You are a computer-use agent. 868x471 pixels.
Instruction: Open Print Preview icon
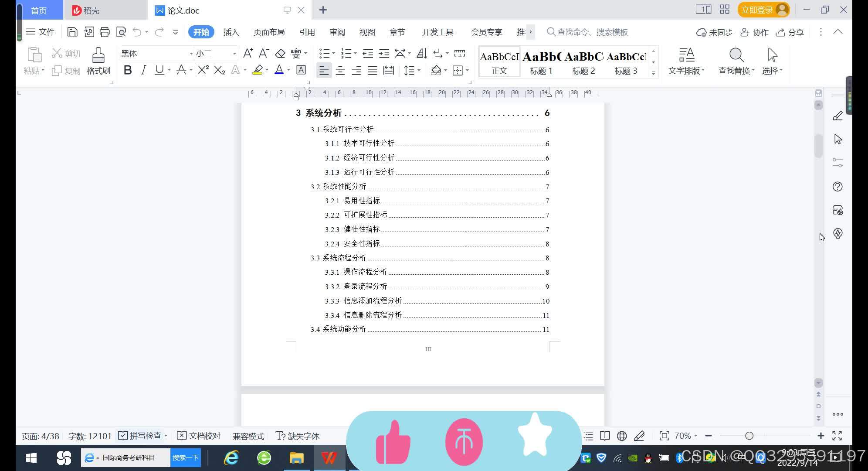click(121, 32)
